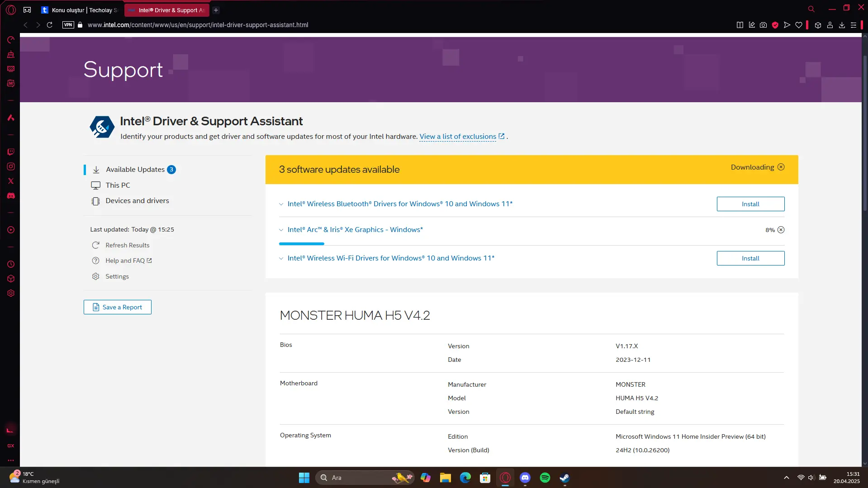The width and height of the screenshot is (868, 488).
Task: Open X (Twitter) sidebar icon
Action: click(x=11, y=181)
